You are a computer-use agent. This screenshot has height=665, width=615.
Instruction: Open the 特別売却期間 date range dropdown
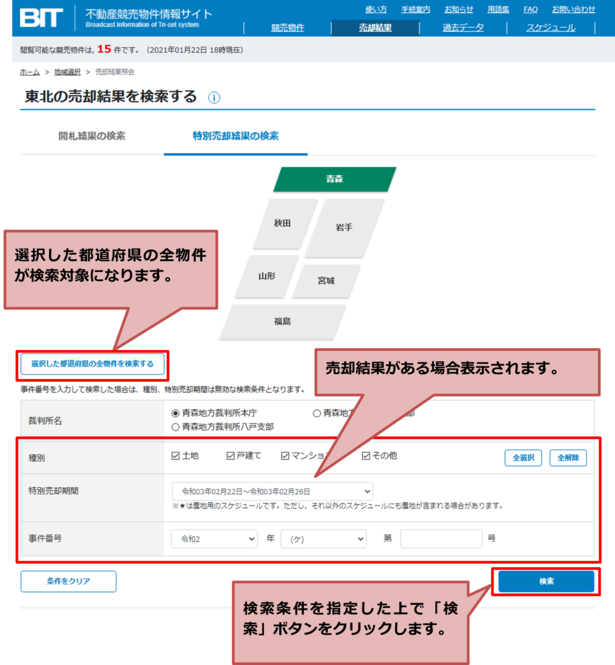point(272,491)
